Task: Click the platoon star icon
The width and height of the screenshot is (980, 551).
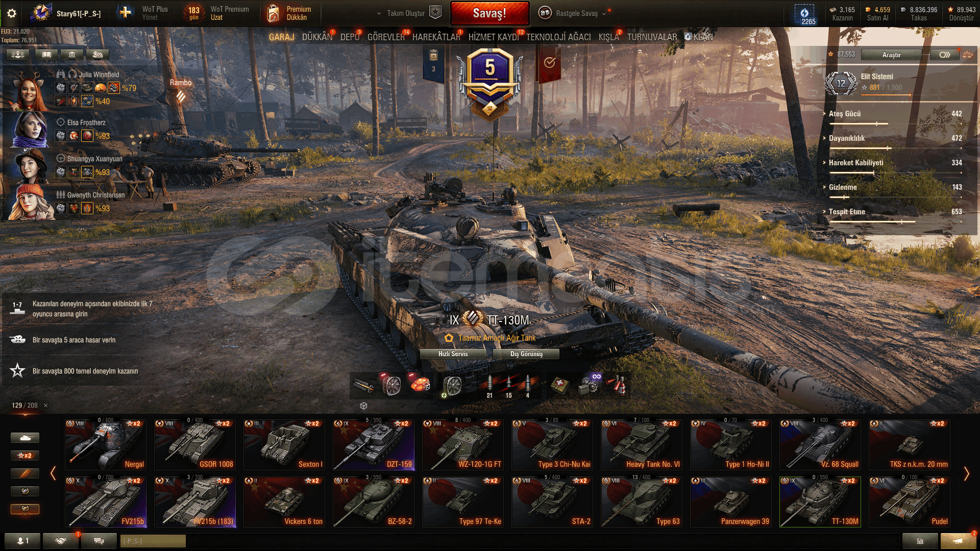Action: 435,12
